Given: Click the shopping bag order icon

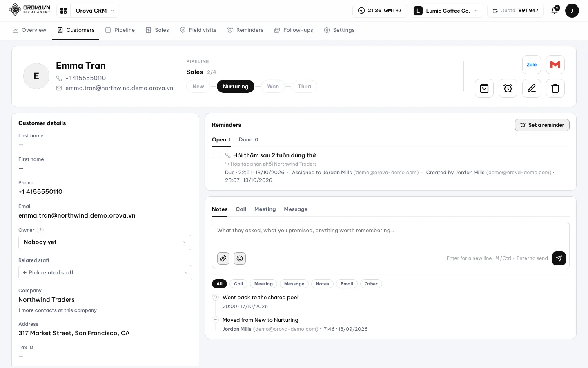Looking at the screenshot, I should (484, 88).
